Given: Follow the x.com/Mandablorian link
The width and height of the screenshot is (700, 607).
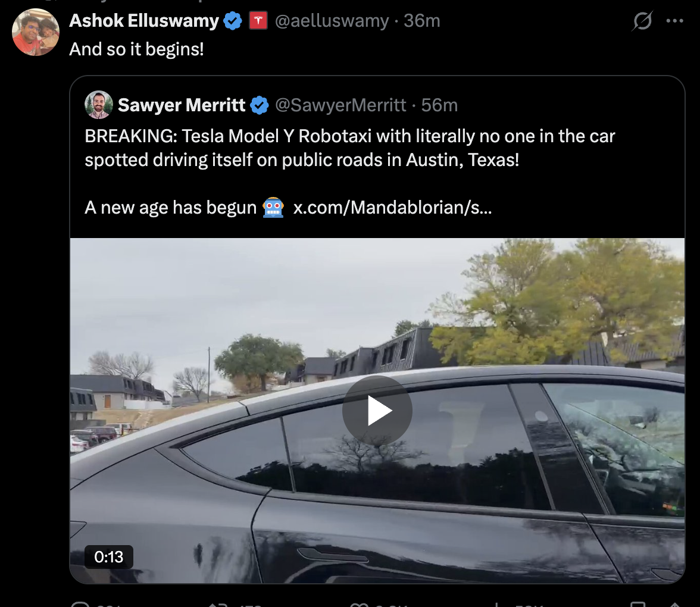Looking at the screenshot, I should click(392, 207).
